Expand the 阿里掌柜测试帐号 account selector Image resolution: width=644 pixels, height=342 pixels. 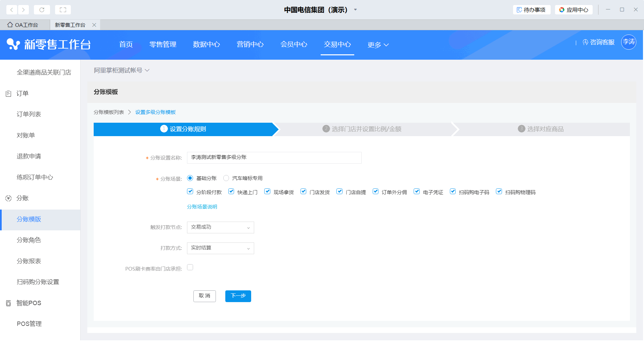point(122,70)
